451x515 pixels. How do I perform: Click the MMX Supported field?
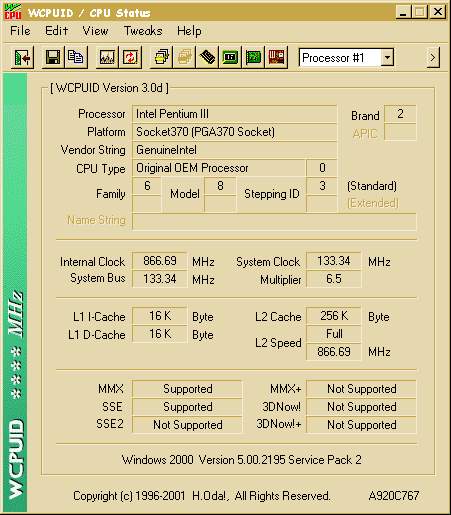[x=187, y=389]
